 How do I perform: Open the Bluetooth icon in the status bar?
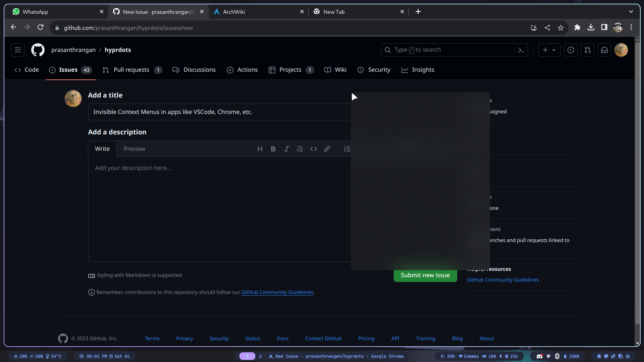coord(557,356)
